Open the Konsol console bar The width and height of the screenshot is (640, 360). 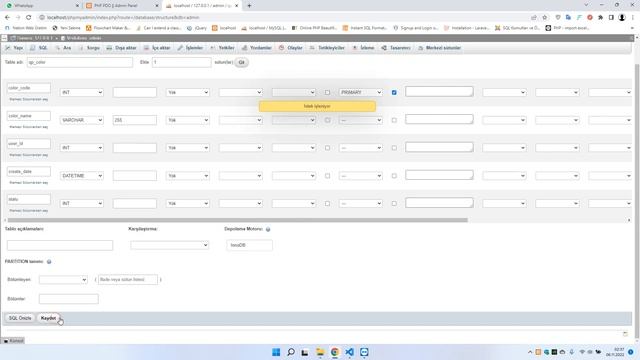click(13, 341)
